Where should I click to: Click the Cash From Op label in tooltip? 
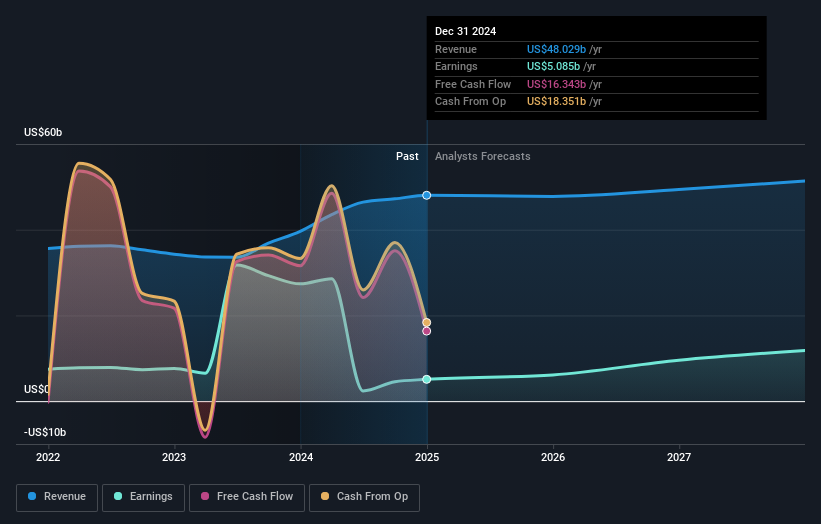[x=470, y=102]
